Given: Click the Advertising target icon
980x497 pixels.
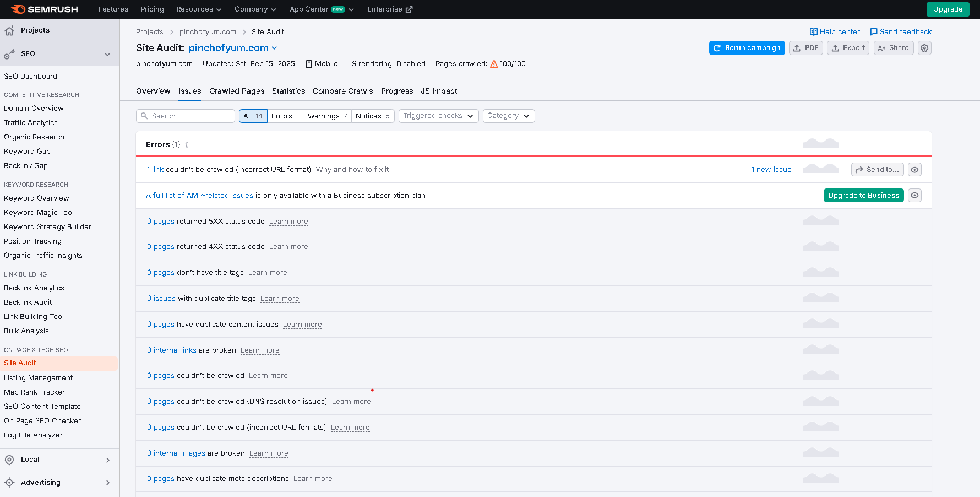Looking at the screenshot, I should (9, 483).
